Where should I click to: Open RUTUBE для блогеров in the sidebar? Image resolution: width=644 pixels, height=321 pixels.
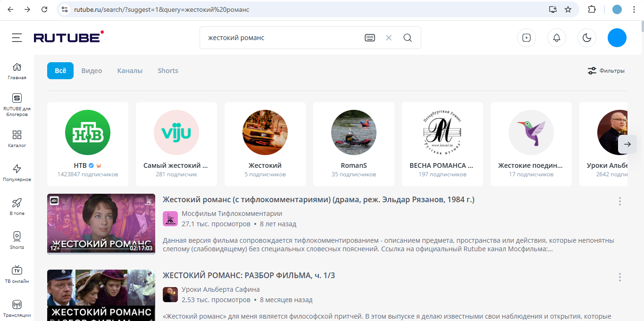pyautogui.click(x=17, y=105)
